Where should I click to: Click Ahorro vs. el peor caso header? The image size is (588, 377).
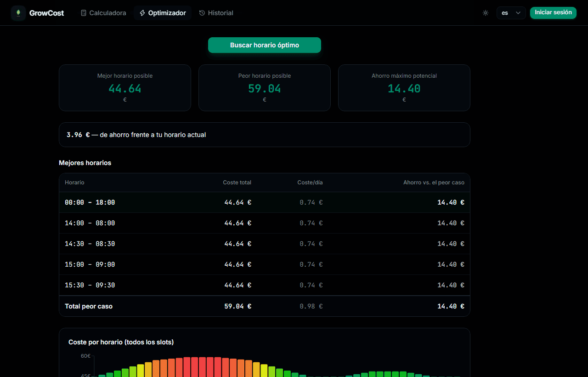point(434,183)
